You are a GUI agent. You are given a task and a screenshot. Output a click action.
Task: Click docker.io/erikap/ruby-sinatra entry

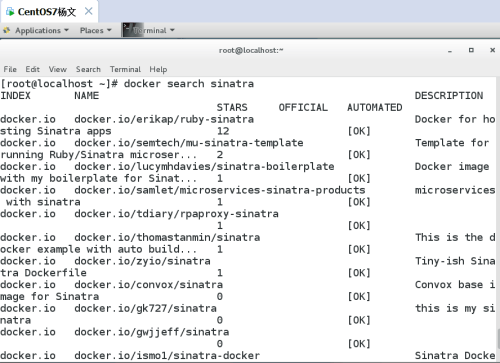pos(164,119)
